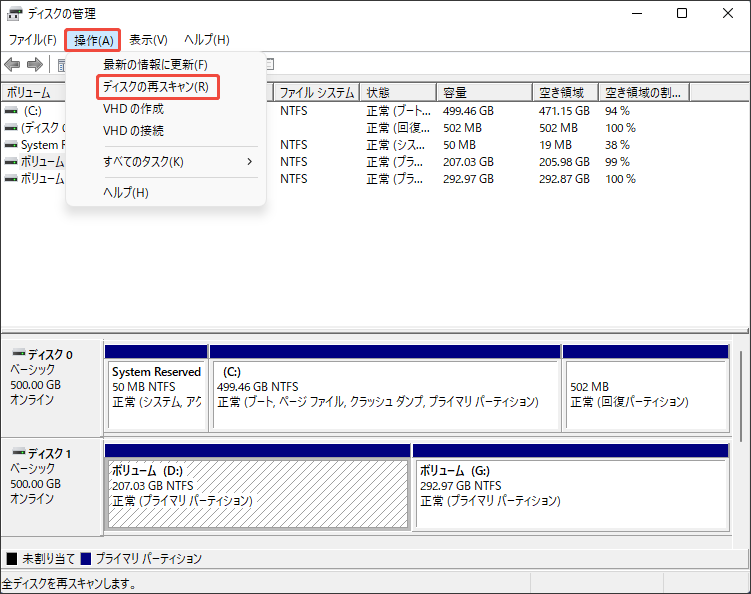Sort by ファイル システム column header
This screenshot has height=594, width=751.
317,92
